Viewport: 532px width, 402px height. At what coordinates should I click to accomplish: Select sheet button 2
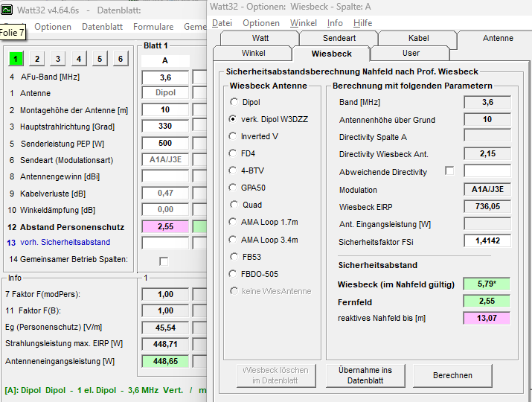[37, 59]
